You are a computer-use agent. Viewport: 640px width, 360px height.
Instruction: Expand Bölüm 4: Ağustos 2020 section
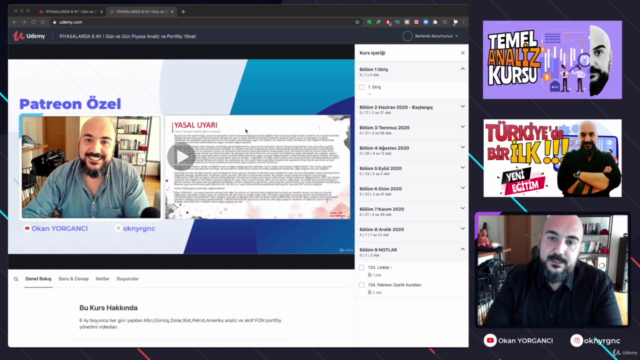click(462, 148)
